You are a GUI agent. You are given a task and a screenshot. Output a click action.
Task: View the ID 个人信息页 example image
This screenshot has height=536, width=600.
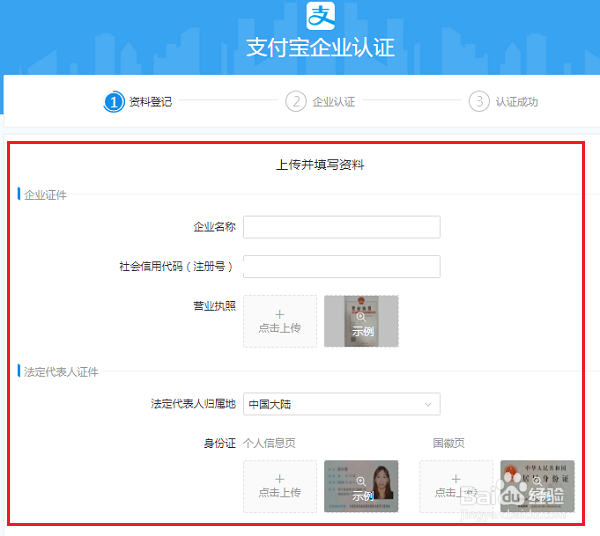(x=361, y=486)
